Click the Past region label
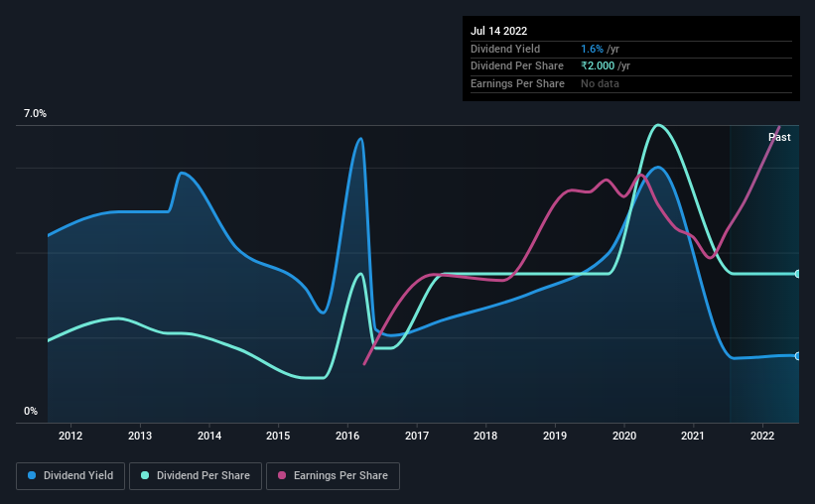The image size is (815, 504). [x=779, y=137]
